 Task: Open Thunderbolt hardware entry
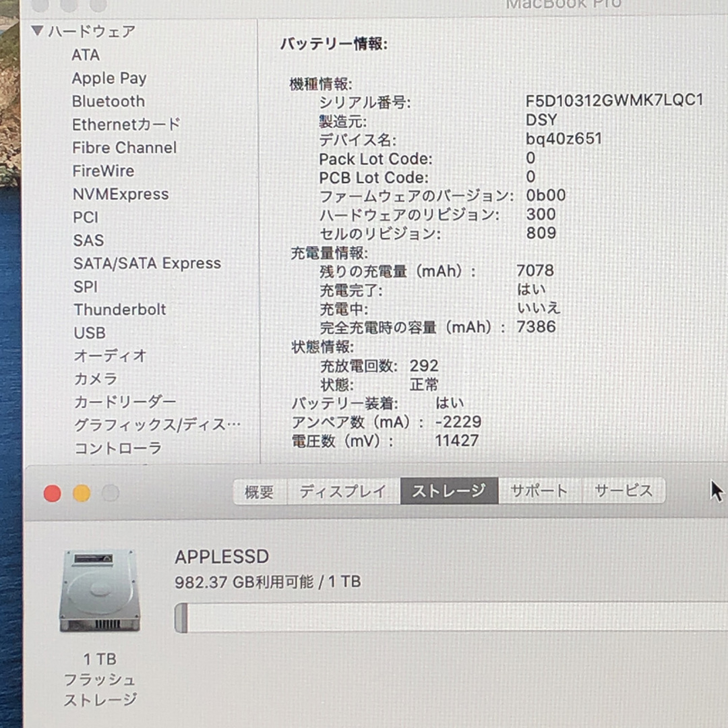point(120,309)
